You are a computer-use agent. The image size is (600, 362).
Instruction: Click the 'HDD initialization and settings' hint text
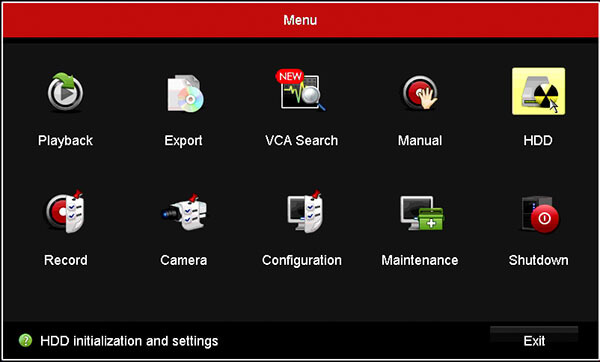coord(129,341)
